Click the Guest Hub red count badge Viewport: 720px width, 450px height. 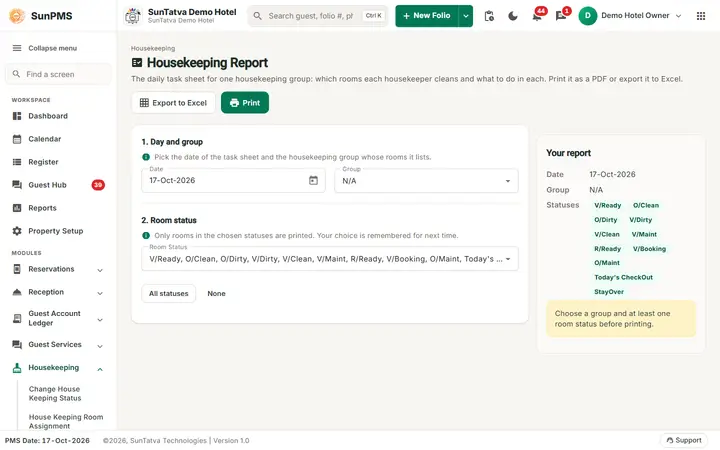click(98, 185)
